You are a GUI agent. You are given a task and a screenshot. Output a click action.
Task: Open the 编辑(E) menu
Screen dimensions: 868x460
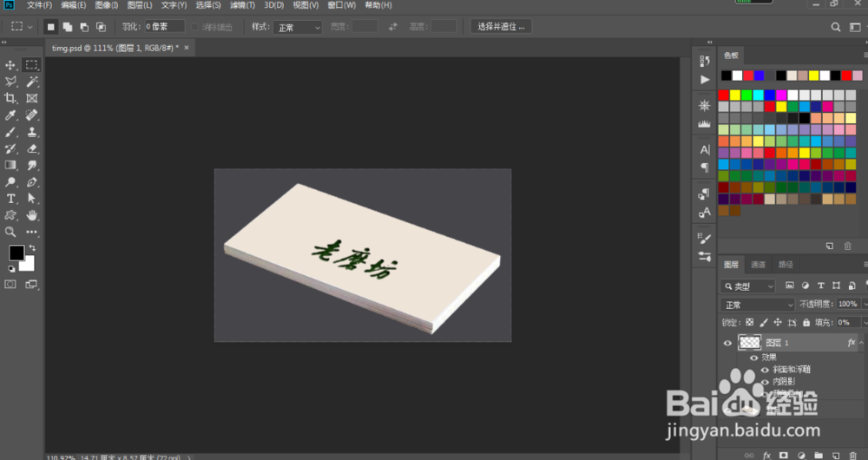coord(73,5)
